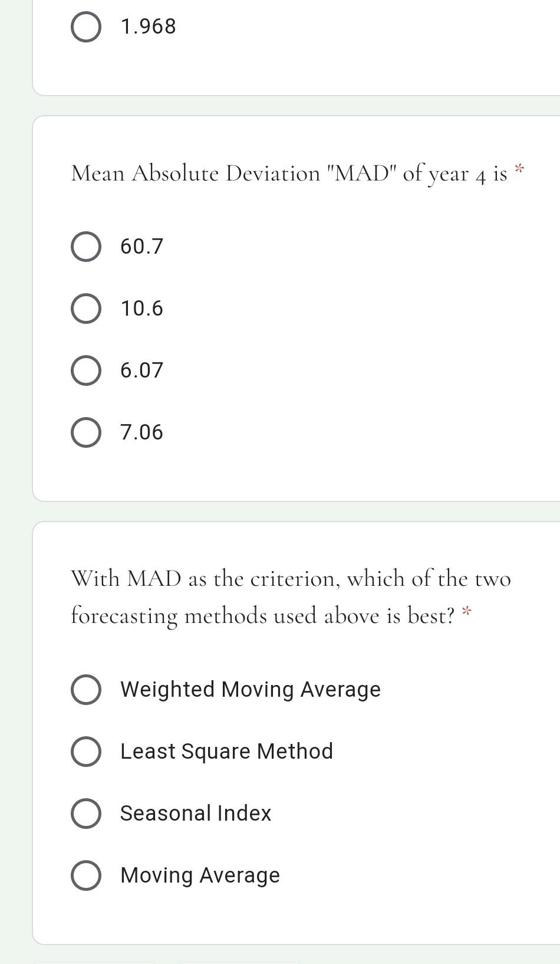Click the 60.7 option label text
Viewport: 560px width, 964px height.
pos(142,247)
